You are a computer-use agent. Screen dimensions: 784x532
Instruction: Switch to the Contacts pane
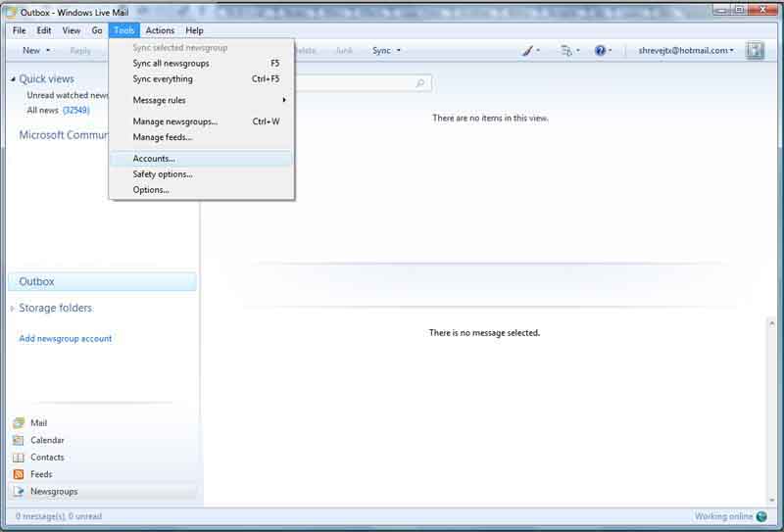(47, 457)
